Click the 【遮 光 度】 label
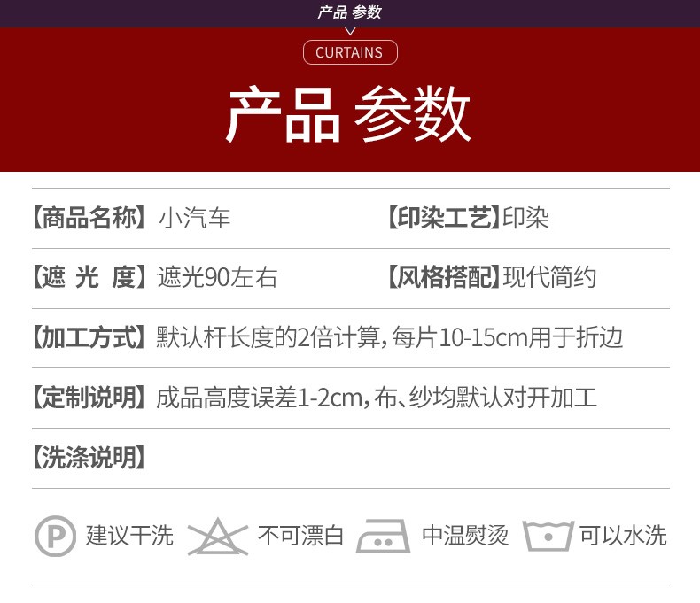700x603 pixels. pos(89,277)
